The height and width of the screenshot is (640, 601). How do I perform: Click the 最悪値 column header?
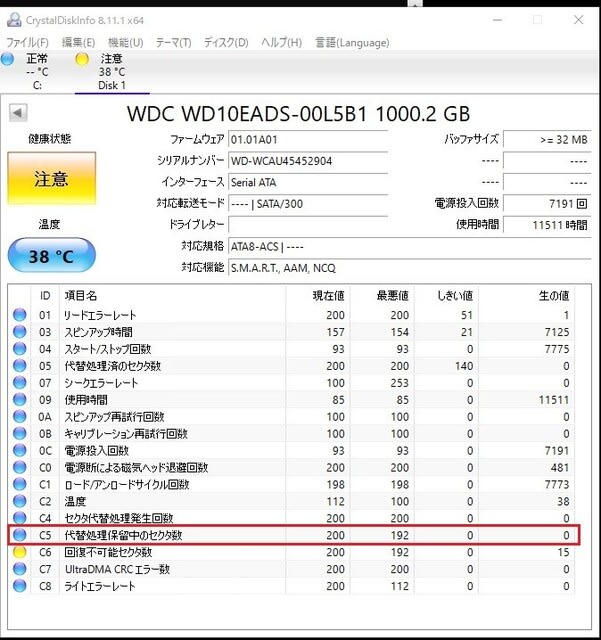pos(382,296)
